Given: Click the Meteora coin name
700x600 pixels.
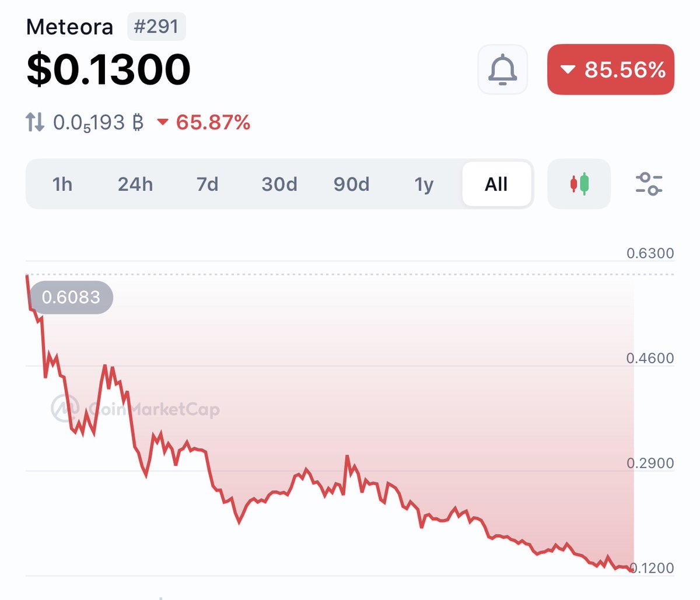Looking at the screenshot, I should [x=70, y=27].
